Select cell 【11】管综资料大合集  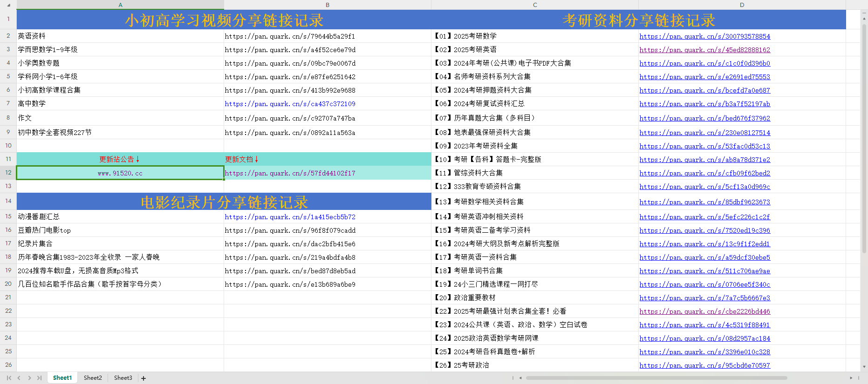pyautogui.click(x=535, y=173)
